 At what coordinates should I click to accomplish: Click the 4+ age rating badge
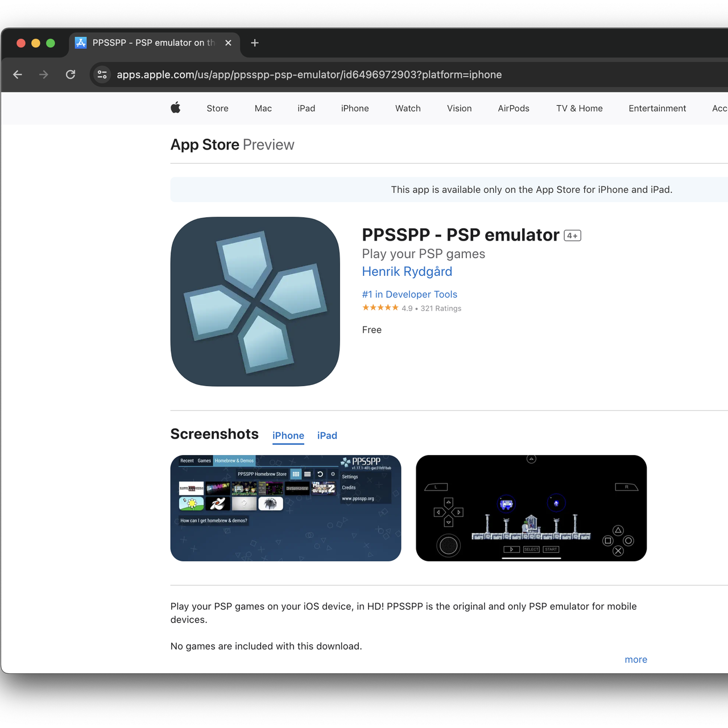[x=572, y=235]
